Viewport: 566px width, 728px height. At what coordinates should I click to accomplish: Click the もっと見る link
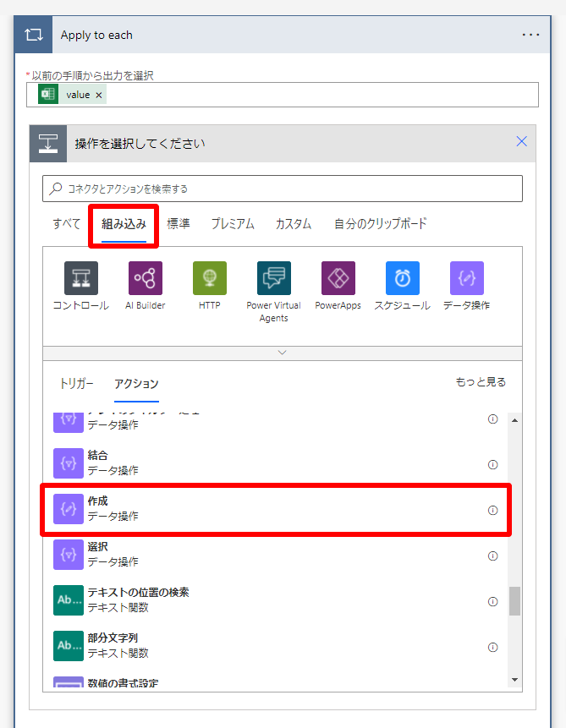point(481,382)
